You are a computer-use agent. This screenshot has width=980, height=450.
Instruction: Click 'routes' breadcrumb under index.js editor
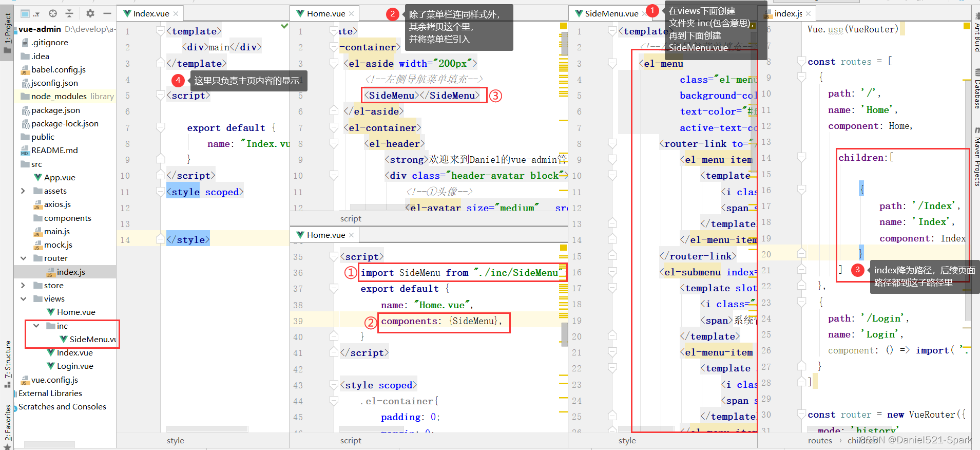pos(820,441)
